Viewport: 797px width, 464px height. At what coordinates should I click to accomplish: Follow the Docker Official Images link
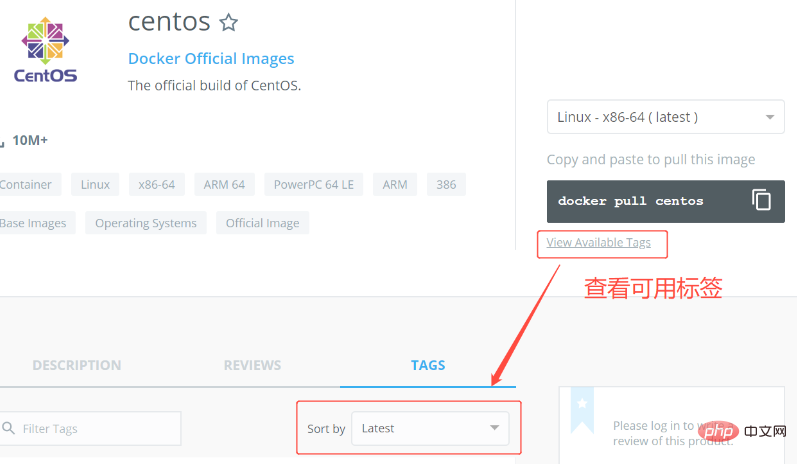[211, 59]
